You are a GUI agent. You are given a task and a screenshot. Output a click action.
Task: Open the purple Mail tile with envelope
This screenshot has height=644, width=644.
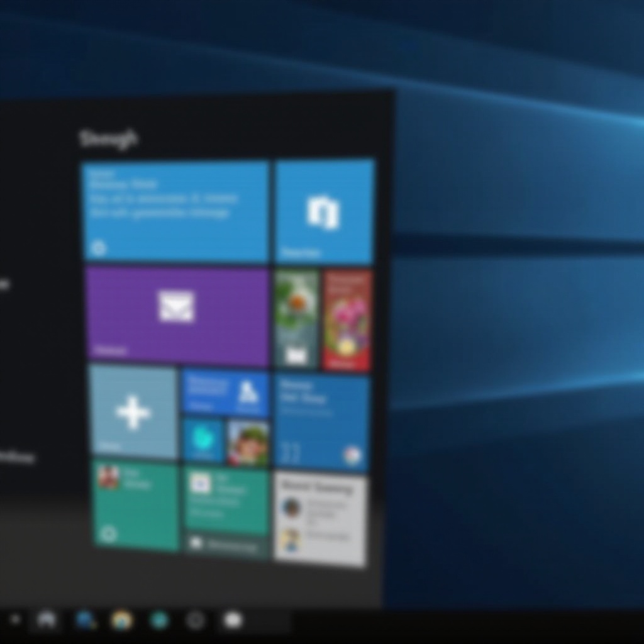pyautogui.click(x=177, y=316)
